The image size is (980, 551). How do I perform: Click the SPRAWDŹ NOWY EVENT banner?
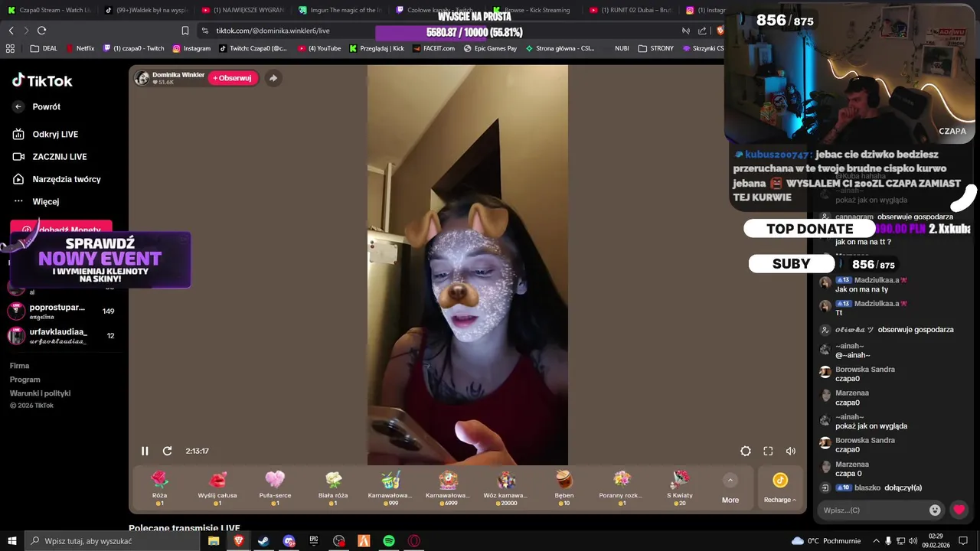point(100,260)
